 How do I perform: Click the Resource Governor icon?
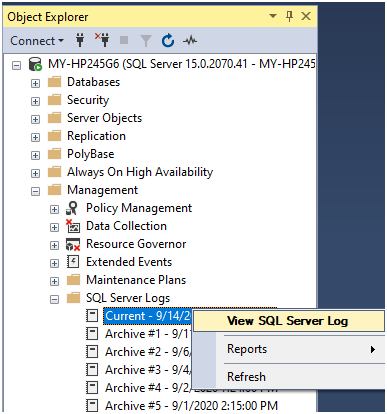(73, 244)
